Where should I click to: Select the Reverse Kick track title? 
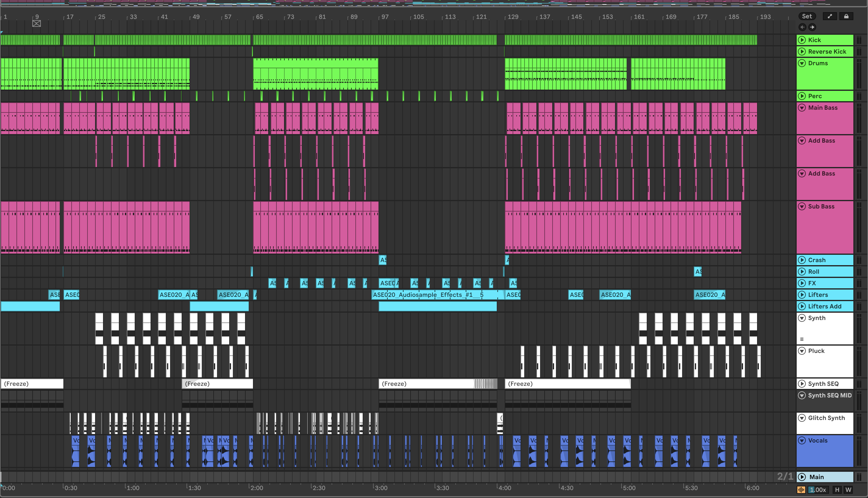(x=827, y=52)
